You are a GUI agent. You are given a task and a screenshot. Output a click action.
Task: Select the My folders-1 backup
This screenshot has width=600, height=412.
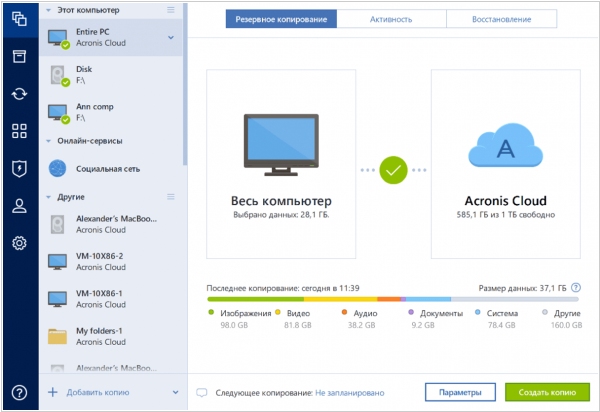tap(111, 337)
